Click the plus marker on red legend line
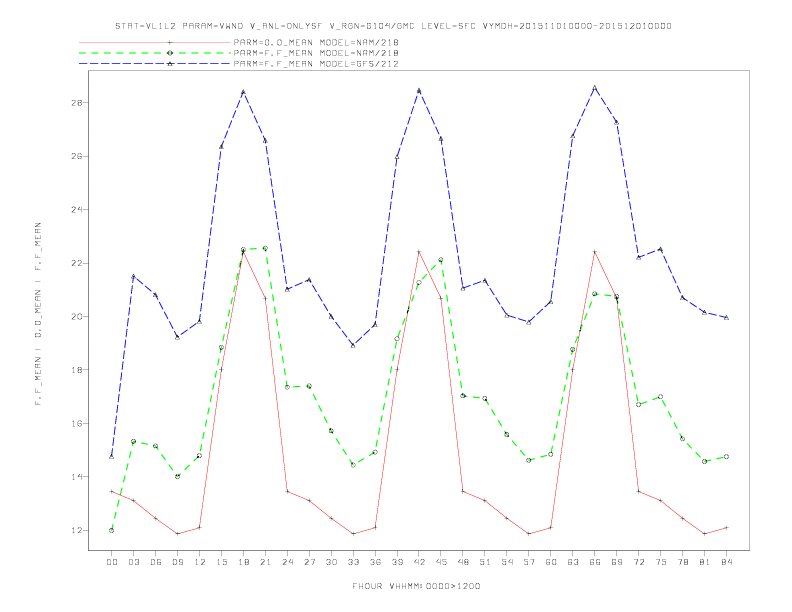 pyautogui.click(x=170, y=42)
